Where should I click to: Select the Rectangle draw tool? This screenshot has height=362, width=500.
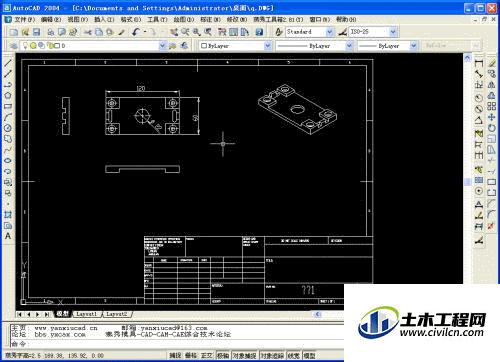(x=8, y=106)
